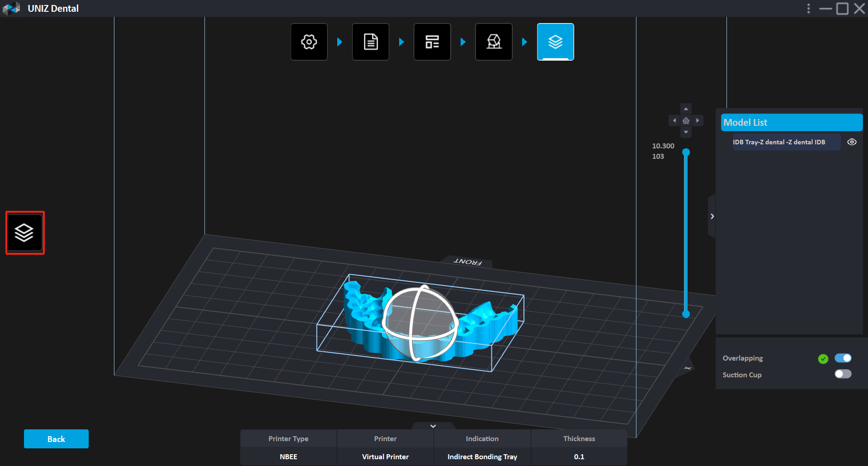The height and width of the screenshot is (466, 868).
Task: Pan view right with the right arrow
Action: [x=698, y=121]
